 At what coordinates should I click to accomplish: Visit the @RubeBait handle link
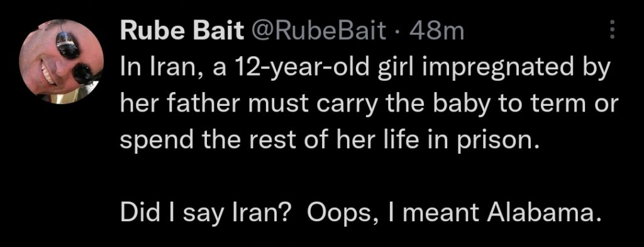point(318,30)
